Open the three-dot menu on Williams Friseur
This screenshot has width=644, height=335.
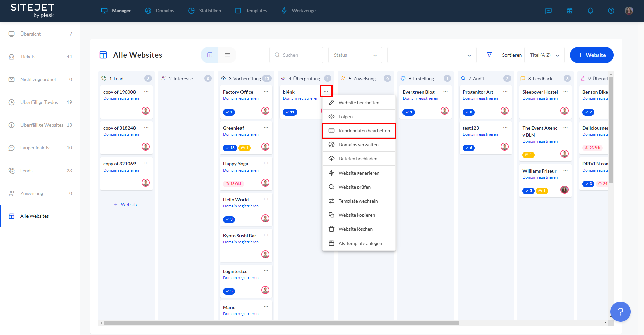tap(566, 171)
